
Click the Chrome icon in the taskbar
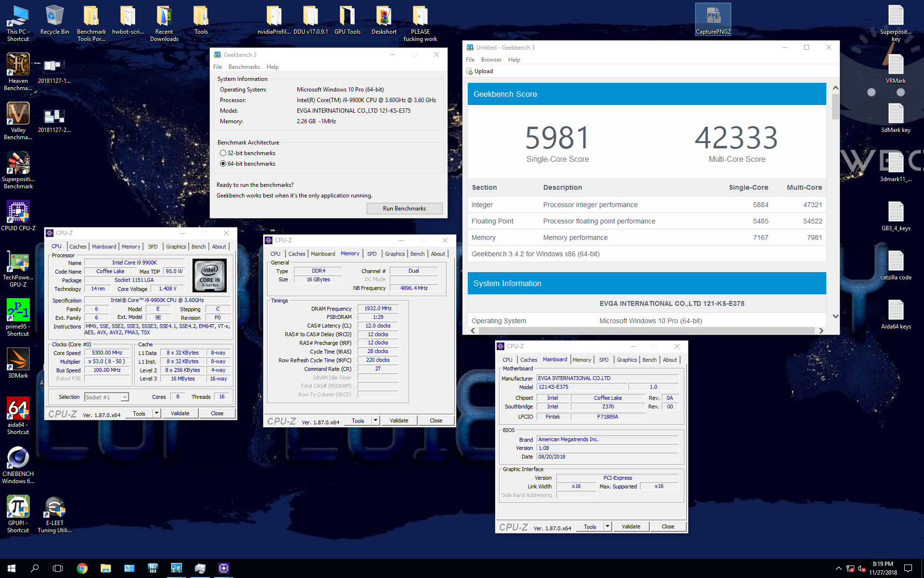(x=82, y=568)
